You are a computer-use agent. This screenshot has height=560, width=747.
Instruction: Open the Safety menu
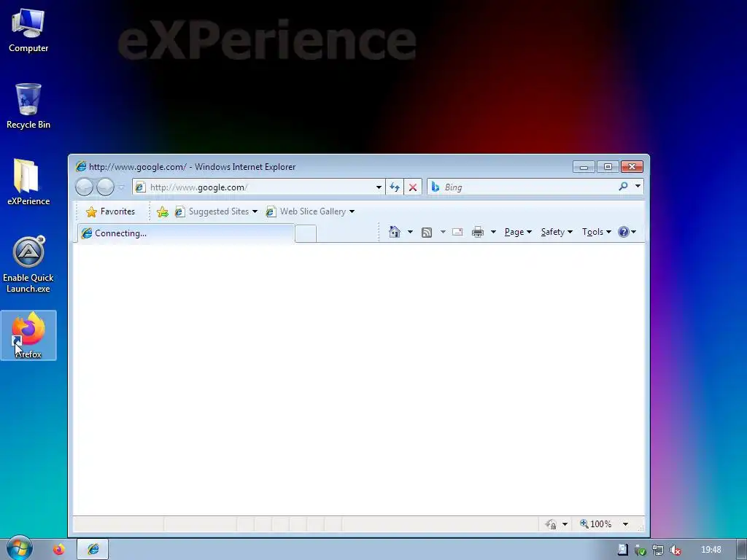[557, 232]
